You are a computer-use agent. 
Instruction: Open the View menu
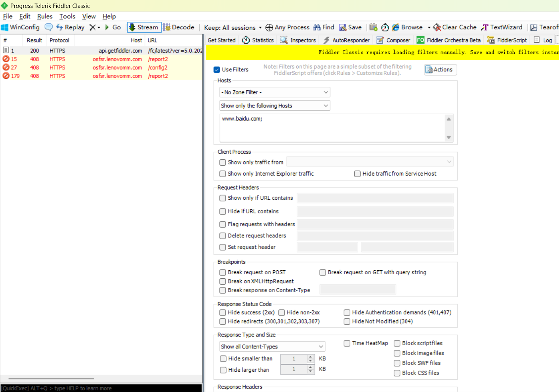[89, 16]
